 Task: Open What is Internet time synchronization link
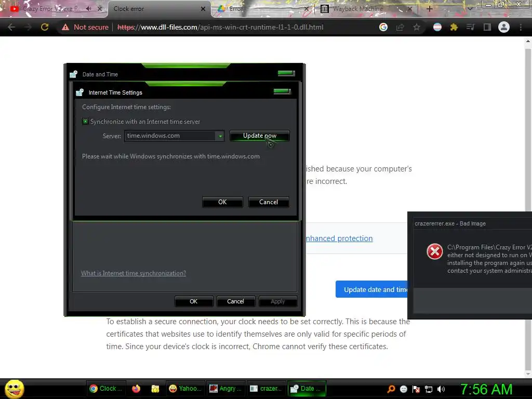coord(134,273)
